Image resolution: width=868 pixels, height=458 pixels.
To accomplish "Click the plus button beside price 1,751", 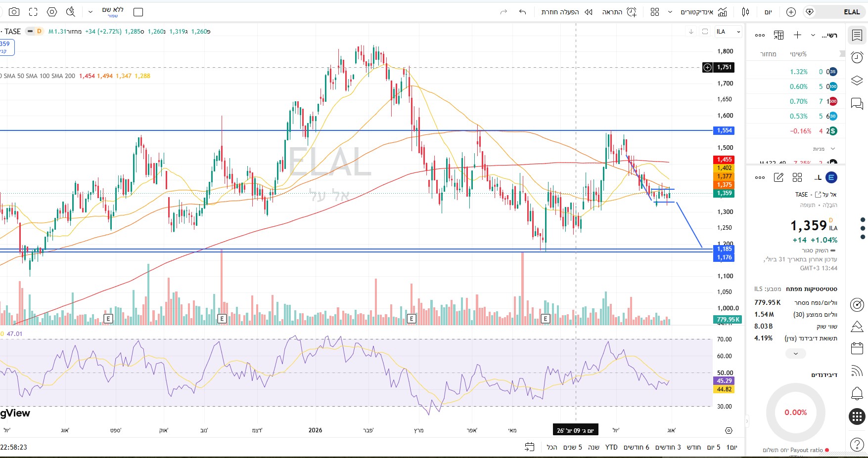I will point(708,67).
